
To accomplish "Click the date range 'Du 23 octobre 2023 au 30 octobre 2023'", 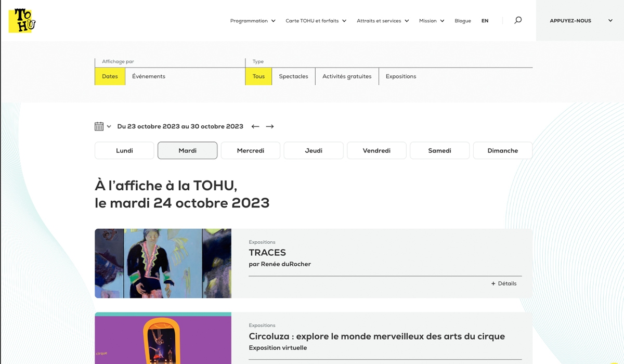I will (x=180, y=126).
